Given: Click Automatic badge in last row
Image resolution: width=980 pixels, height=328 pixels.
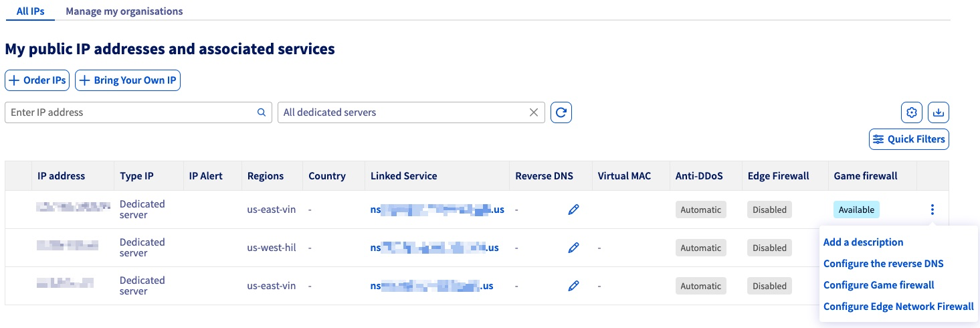Looking at the screenshot, I should tap(701, 286).
